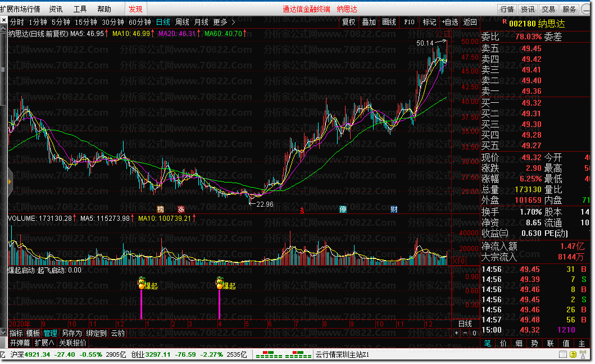This screenshot has height=364, width=595.
Task: Select the 联 linked tab
Action: point(550,343)
